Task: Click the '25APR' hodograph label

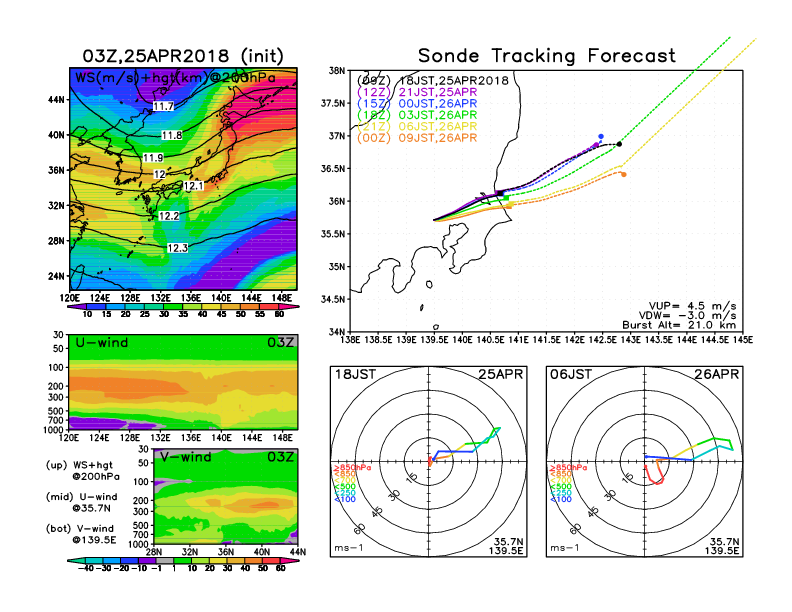Action: pos(501,374)
